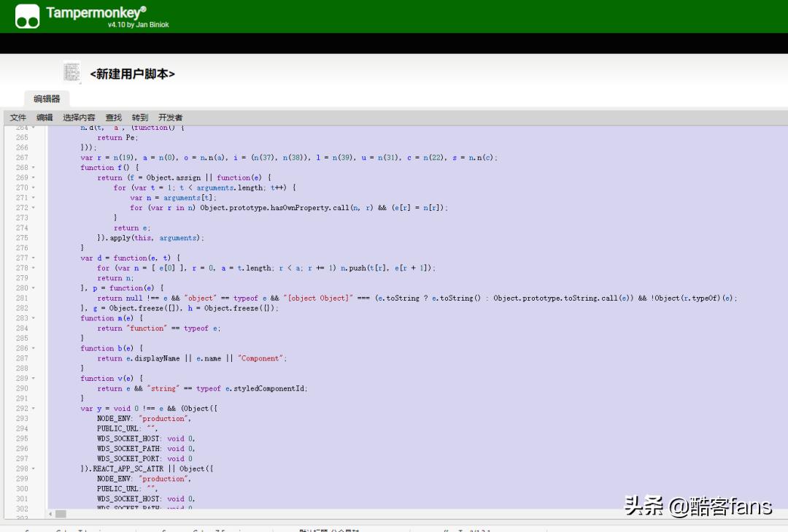This screenshot has width=788, height=532.
Task: Toggle fold arrow at line 271
Action: point(34,198)
